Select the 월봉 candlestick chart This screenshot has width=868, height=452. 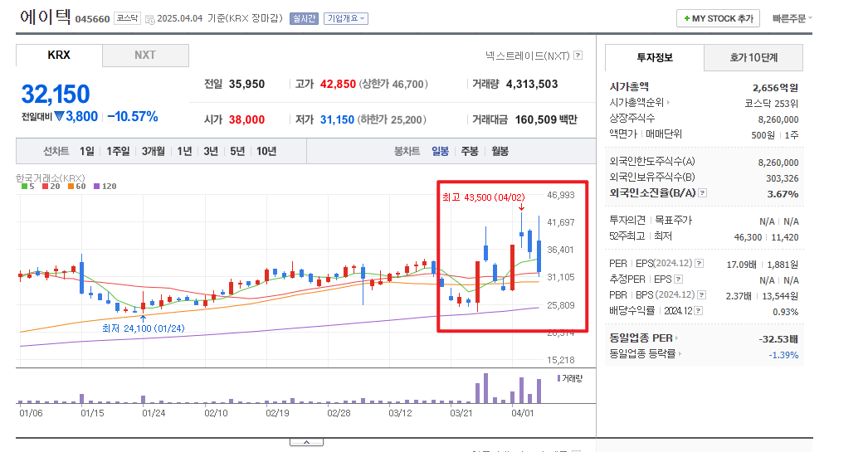coord(500,151)
